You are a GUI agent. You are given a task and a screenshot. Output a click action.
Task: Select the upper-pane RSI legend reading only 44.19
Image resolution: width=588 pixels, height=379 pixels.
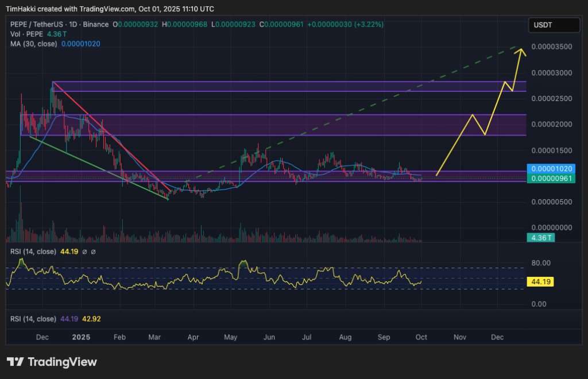pyautogui.click(x=33, y=252)
